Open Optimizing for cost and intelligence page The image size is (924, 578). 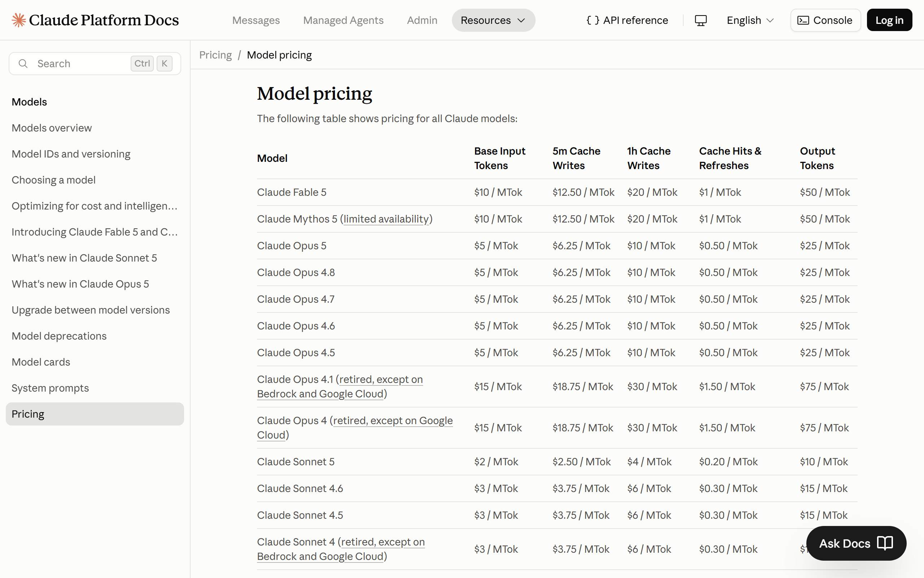tap(94, 206)
